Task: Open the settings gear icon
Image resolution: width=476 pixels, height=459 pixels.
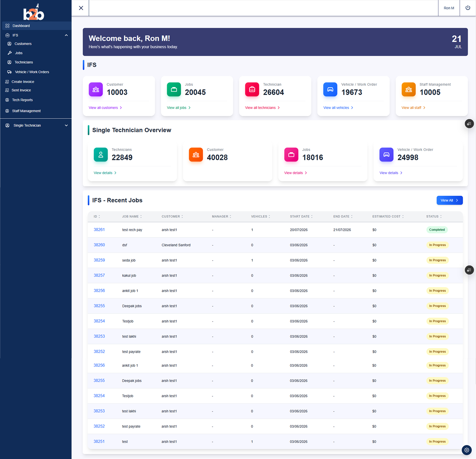Action: coord(467,450)
